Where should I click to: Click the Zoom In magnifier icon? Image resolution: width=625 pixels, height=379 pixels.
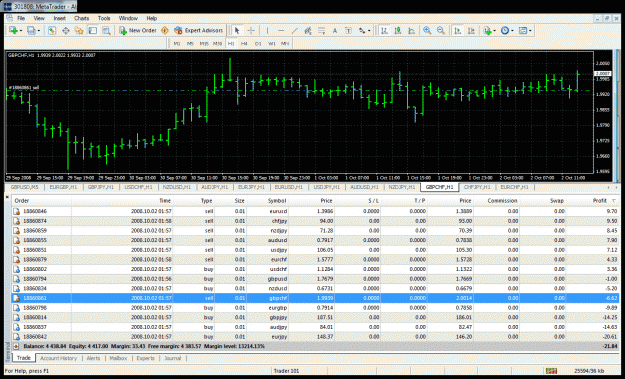click(427, 30)
